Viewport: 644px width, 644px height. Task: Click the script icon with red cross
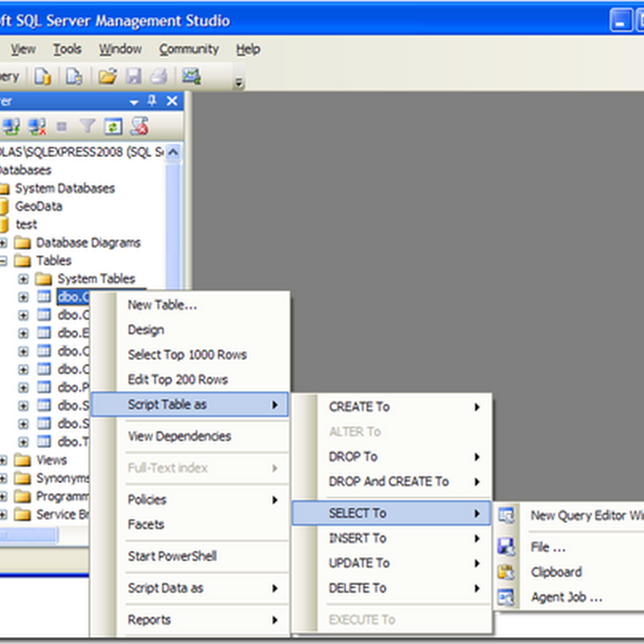[x=139, y=126]
